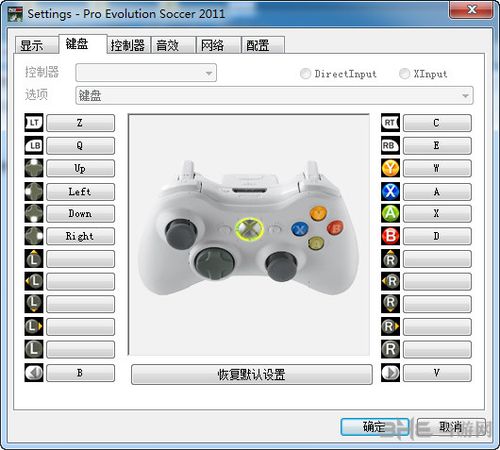Select the XInput radio button
The image size is (500, 450).
[x=404, y=74]
